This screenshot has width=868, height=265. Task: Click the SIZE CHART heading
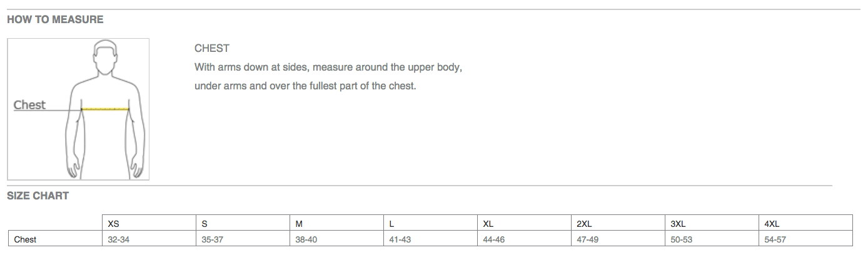(x=38, y=196)
